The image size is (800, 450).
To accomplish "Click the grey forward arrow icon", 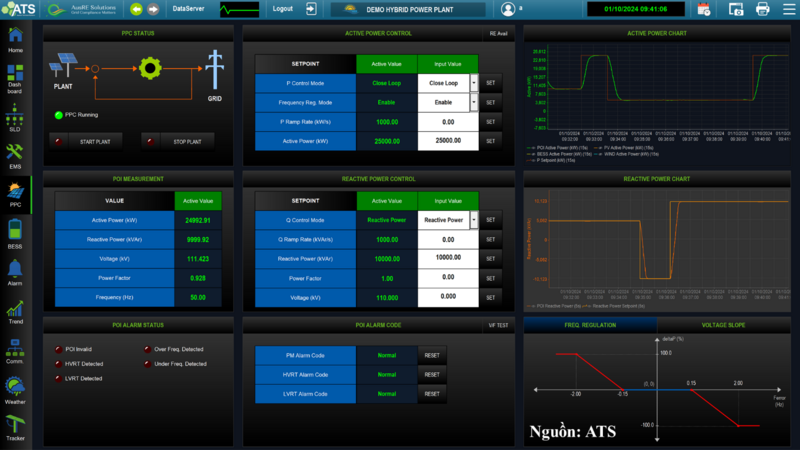I will 153,9.
